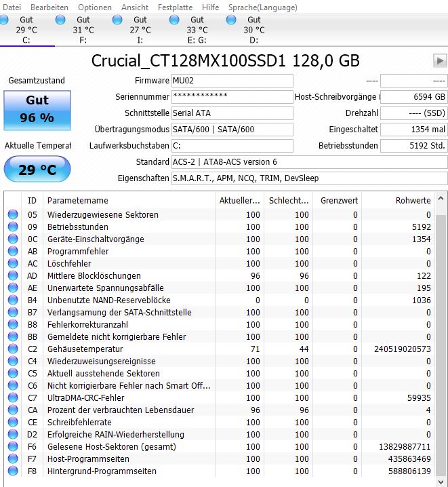
Task: Click status icon for Prozent der verbrauchten Lebensdauer
Action: (13, 410)
